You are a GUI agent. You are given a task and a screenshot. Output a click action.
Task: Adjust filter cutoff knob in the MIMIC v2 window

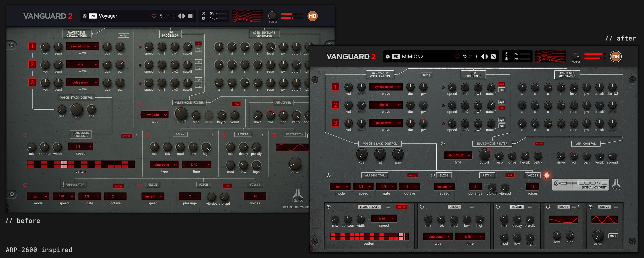(485, 154)
